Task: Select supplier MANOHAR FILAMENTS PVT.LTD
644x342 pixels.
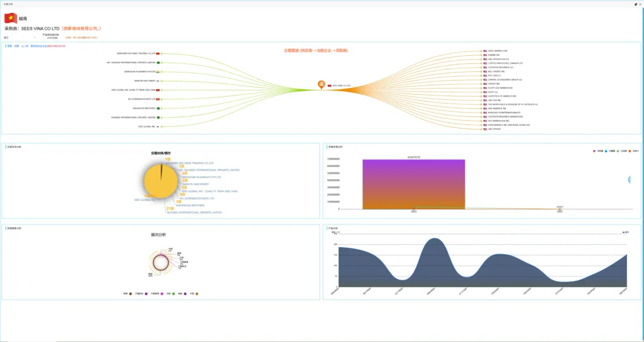Action: [140, 71]
